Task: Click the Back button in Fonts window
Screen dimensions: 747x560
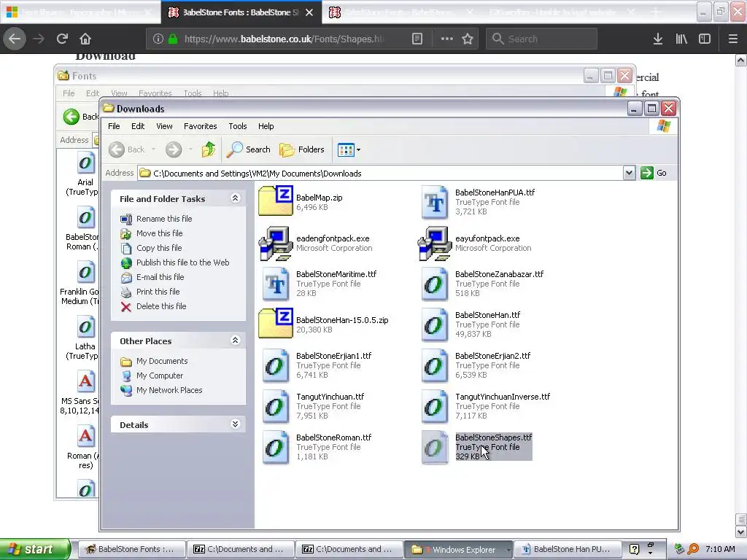Action: pyautogui.click(x=80, y=117)
